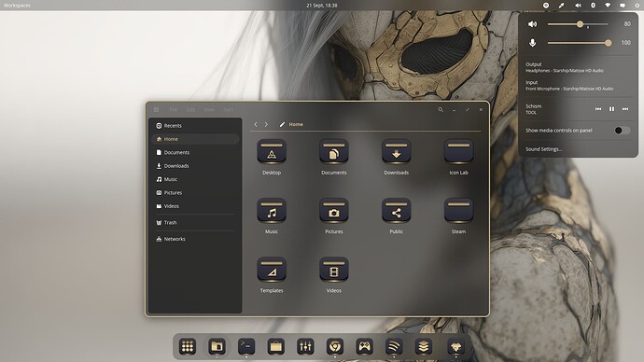
Task: Select Documents in the sidebar
Action: pos(195,152)
